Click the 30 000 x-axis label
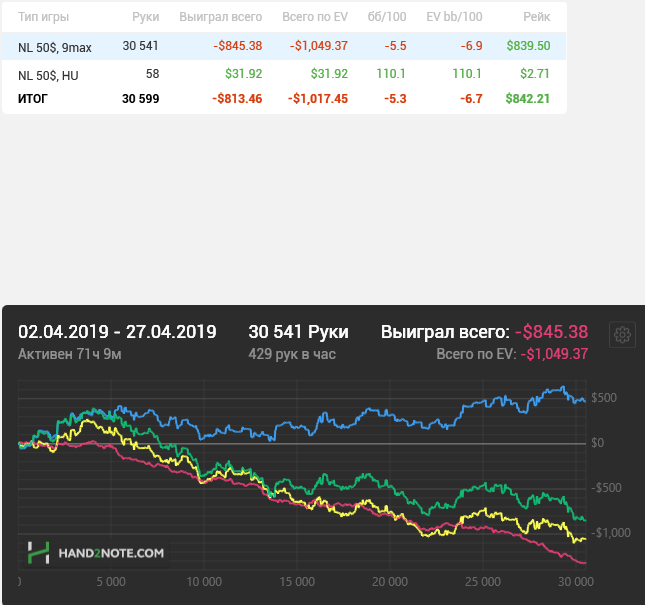 point(576,582)
